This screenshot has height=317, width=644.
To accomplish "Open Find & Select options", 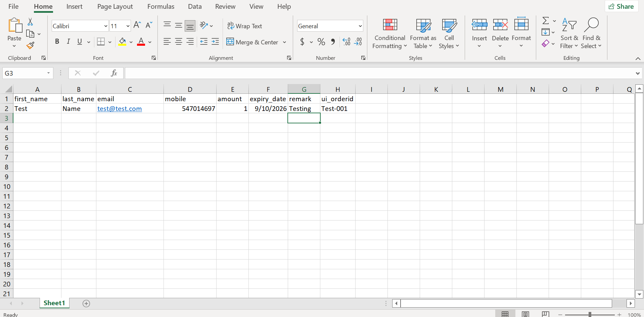I will pos(591,34).
